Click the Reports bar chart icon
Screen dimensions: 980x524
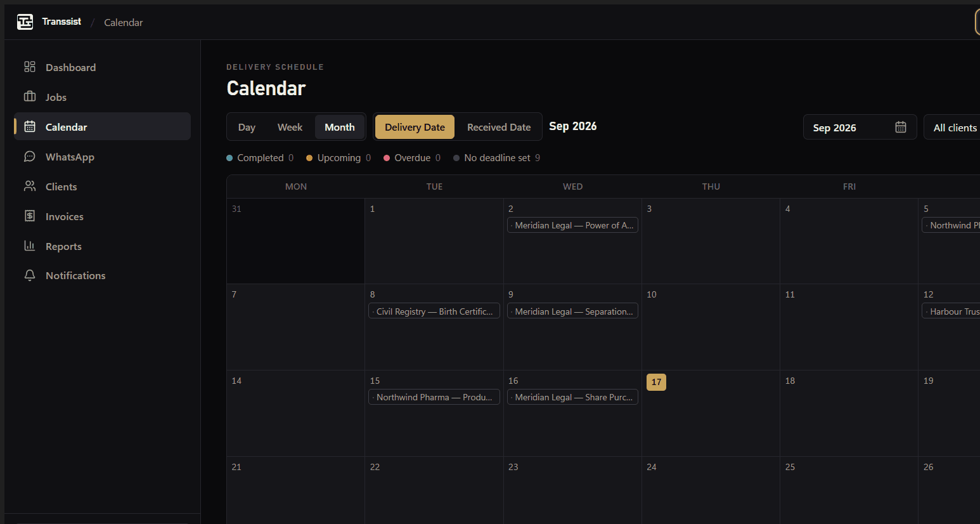pyautogui.click(x=30, y=246)
